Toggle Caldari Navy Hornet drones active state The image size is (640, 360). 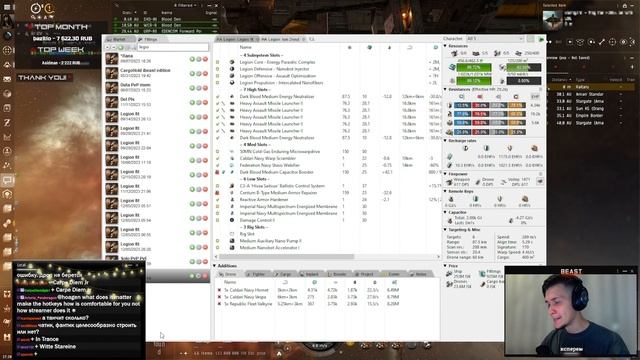[x=219, y=290]
